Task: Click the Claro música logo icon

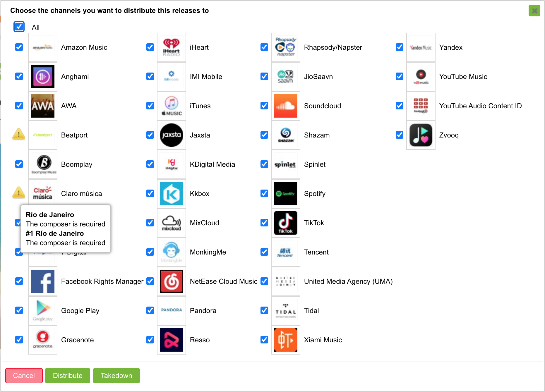Action: tap(43, 194)
